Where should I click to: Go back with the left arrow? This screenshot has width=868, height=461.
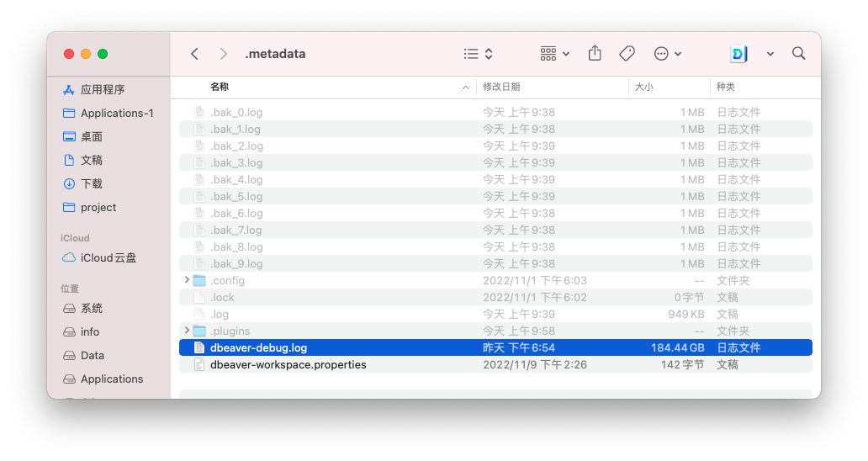[x=194, y=54]
